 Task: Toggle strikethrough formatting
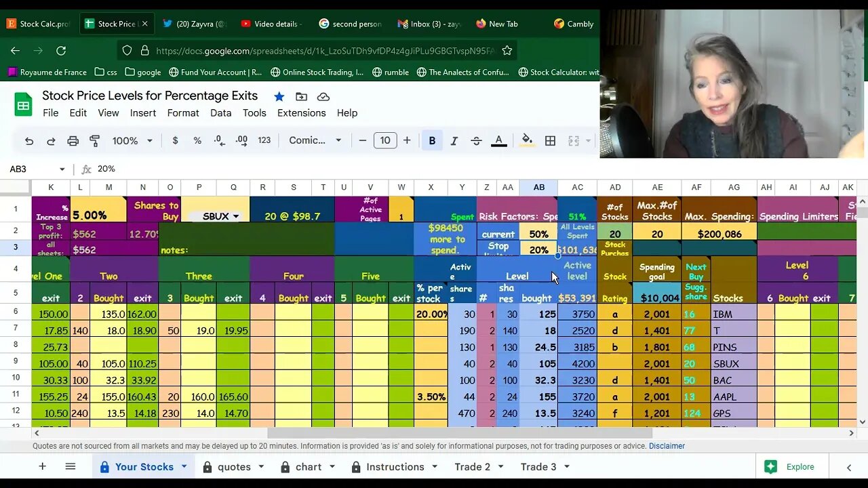click(476, 141)
